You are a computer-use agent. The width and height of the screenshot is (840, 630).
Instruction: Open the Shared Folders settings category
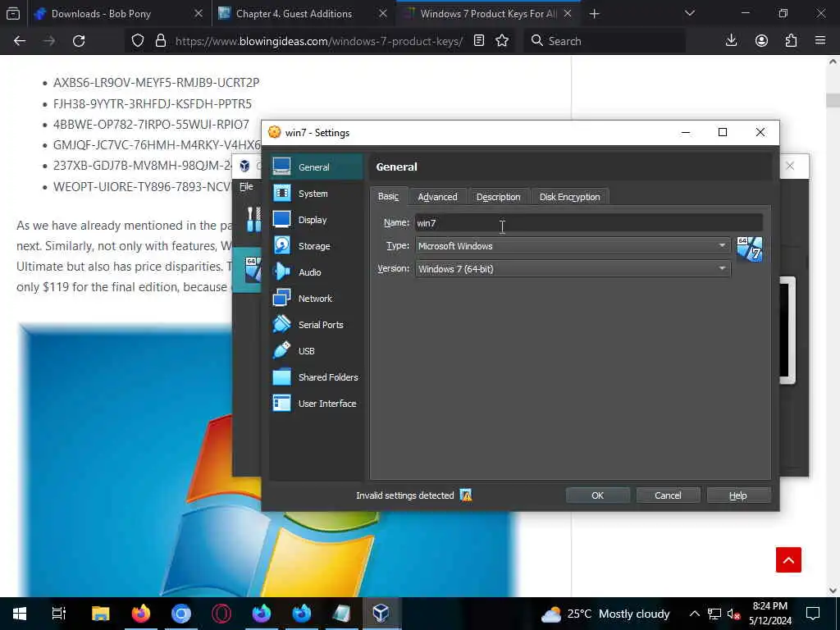point(316,377)
